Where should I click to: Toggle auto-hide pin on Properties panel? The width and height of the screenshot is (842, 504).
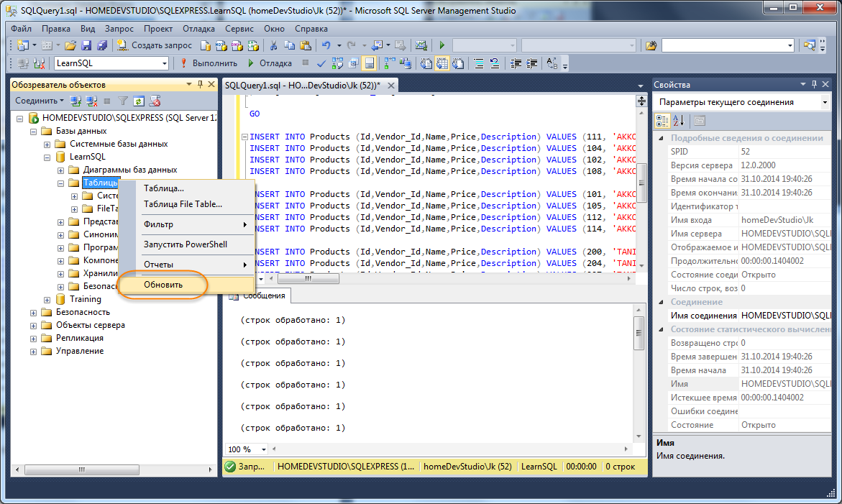click(814, 84)
